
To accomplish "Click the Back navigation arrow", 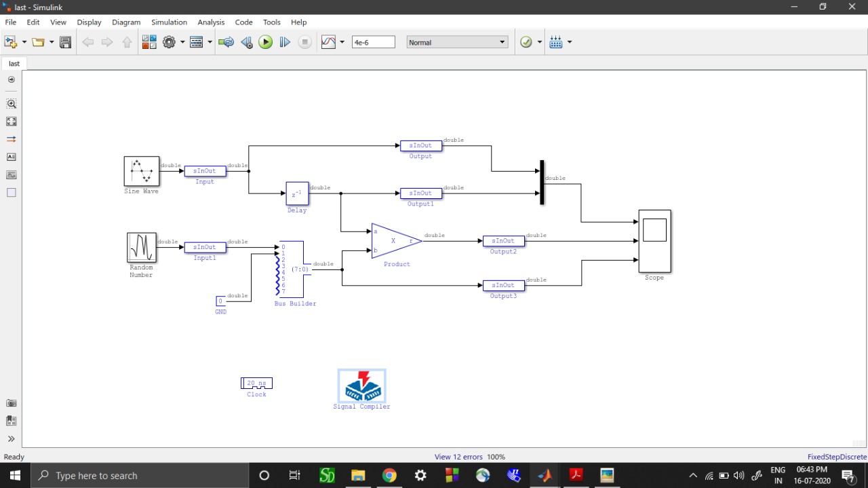I will coord(87,42).
